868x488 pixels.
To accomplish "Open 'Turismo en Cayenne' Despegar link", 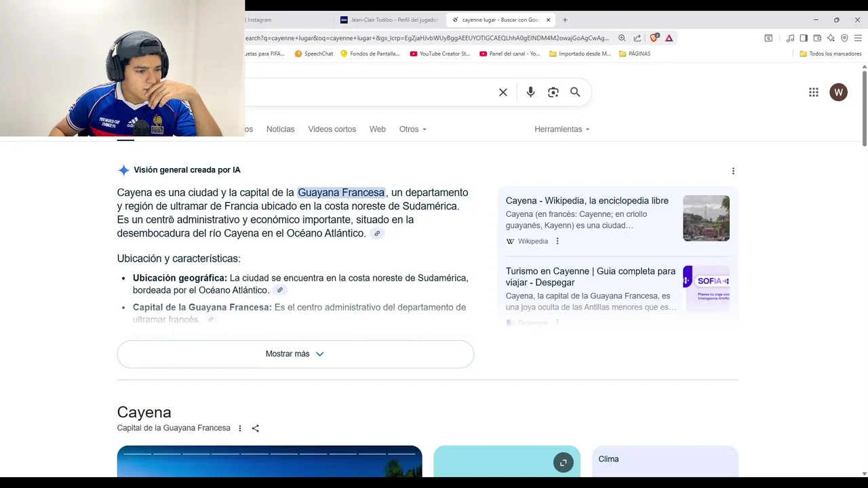I will [x=591, y=277].
